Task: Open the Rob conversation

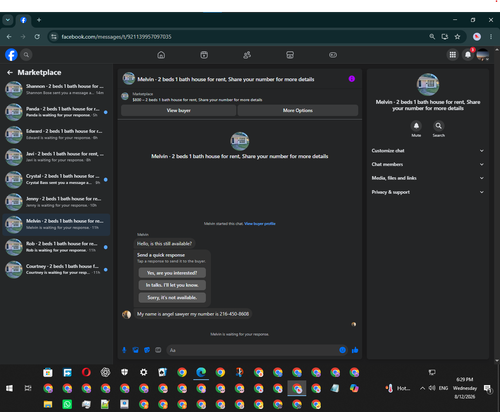Action: (x=56, y=247)
